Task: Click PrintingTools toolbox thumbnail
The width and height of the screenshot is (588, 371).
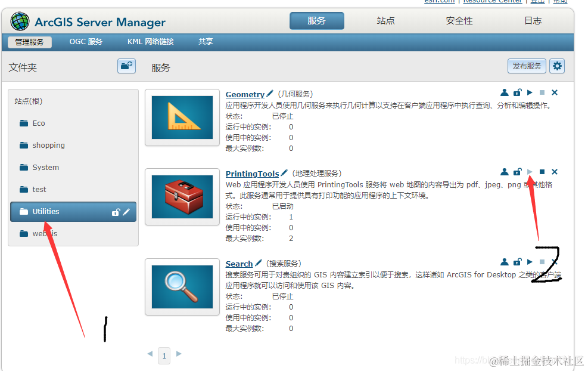Action: (182, 197)
